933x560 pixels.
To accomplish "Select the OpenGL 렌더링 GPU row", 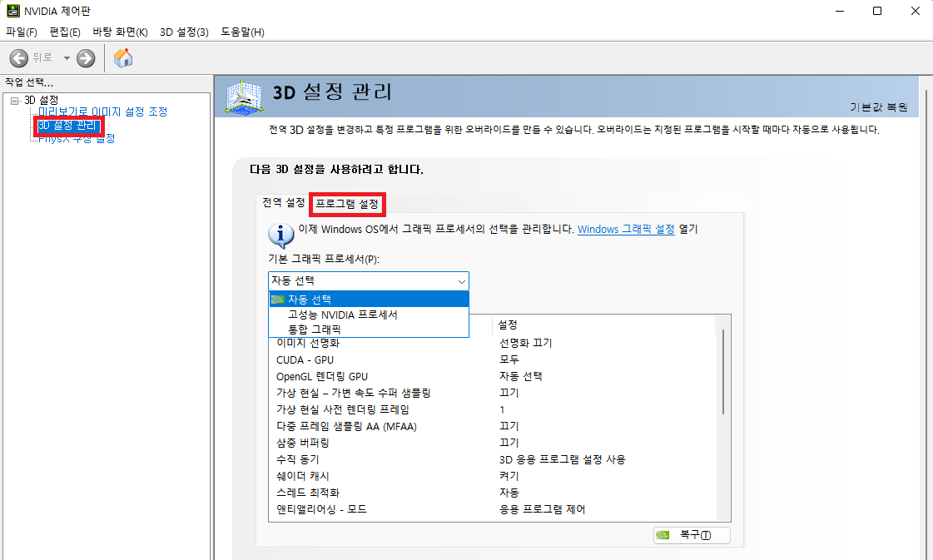I will pyautogui.click(x=493, y=376).
